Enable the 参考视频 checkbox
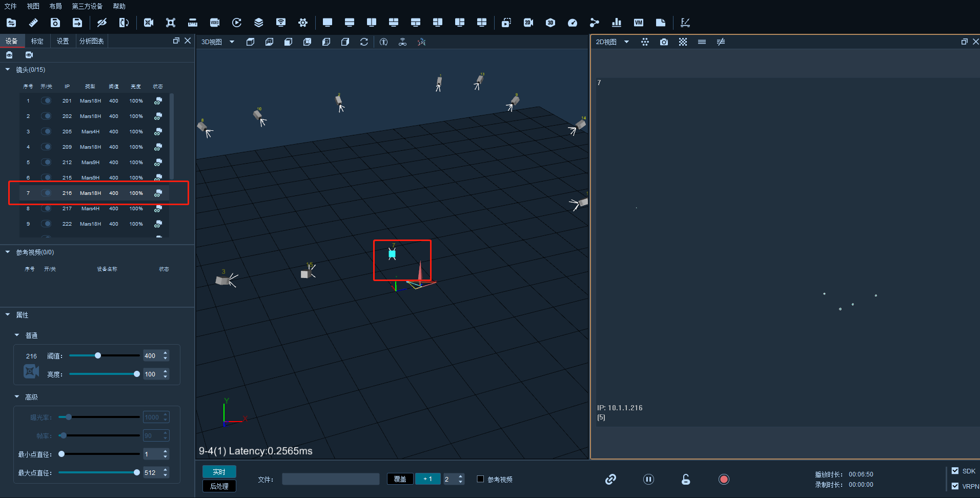This screenshot has height=498, width=980. pyautogui.click(x=480, y=479)
